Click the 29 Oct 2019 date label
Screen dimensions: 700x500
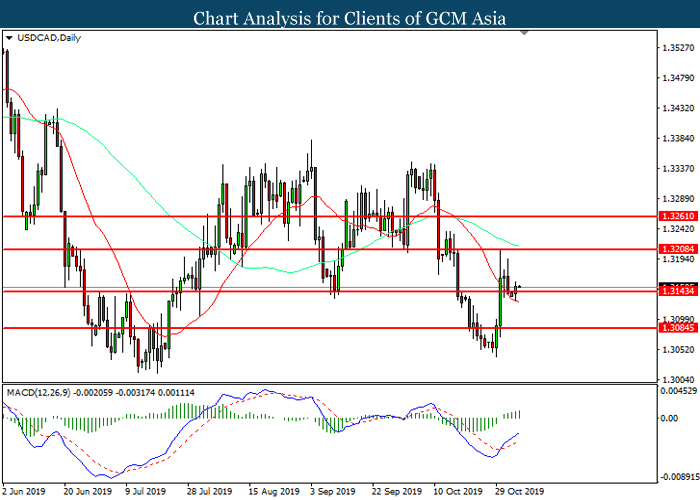(x=520, y=491)
